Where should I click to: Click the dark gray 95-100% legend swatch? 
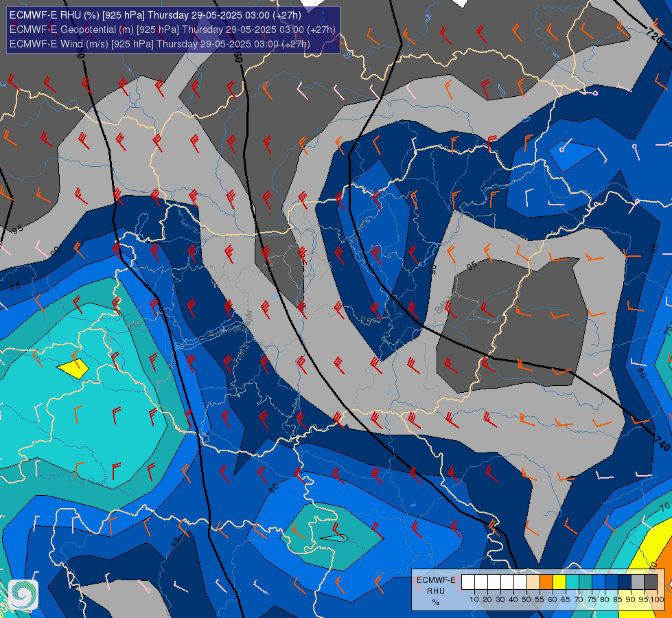tap(651, 582)
